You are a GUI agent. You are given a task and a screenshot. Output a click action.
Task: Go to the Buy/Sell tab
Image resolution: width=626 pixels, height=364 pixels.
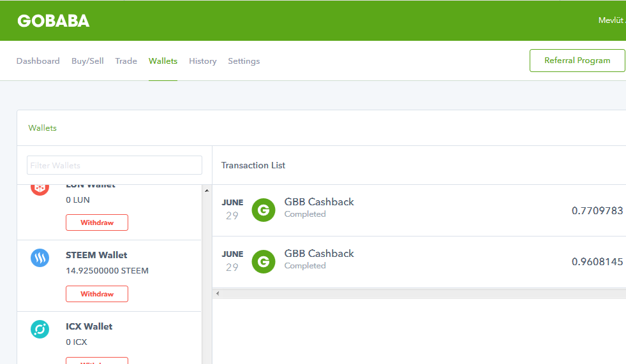coord(87,61)
